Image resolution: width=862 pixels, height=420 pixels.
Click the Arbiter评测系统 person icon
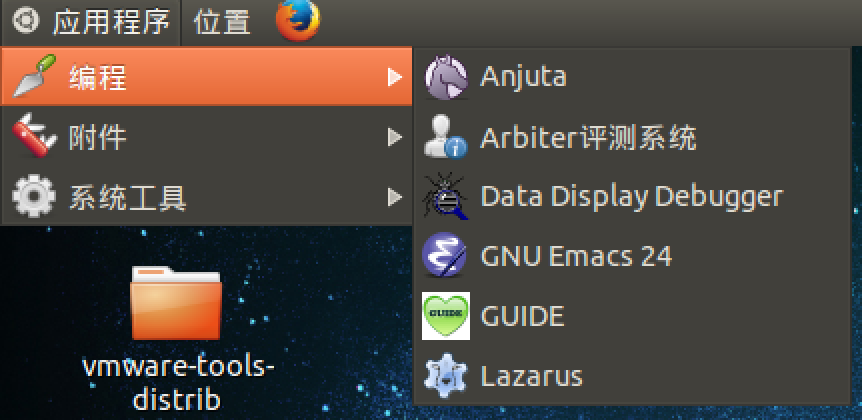[445, 137]
